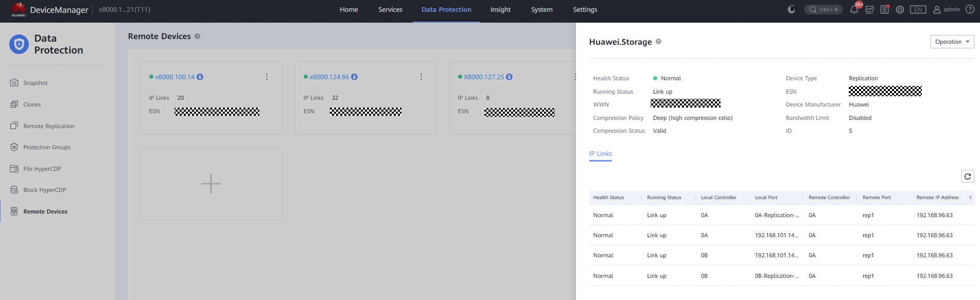Open the help question mark in top bar
This screenshot has height=300, width=980.
pyautogui.click(x=970, y=10)
